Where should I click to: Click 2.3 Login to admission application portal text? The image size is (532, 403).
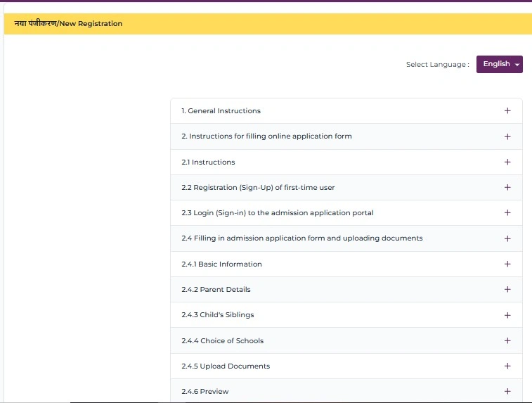tap(278, 213)
